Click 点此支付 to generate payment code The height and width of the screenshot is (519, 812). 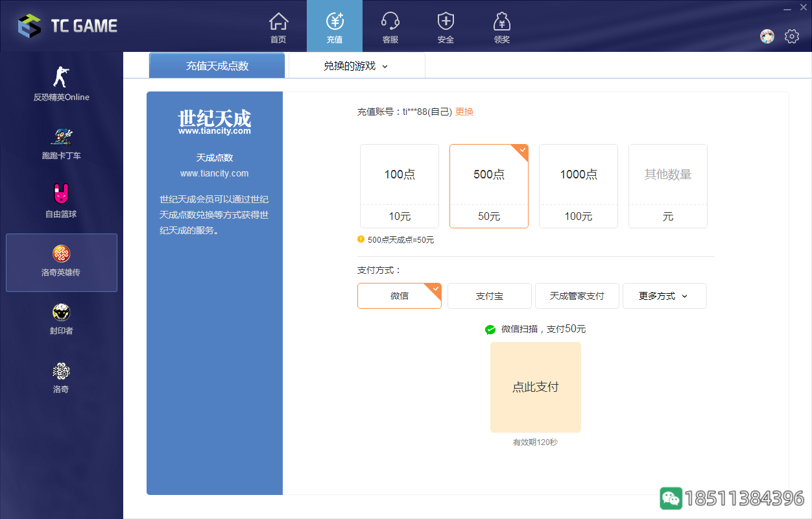536,387
